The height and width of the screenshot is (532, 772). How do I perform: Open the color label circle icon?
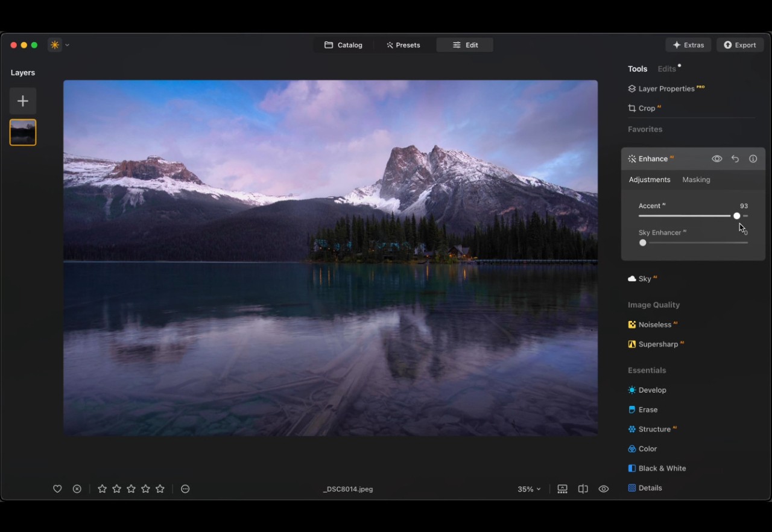tap(185, 489)
